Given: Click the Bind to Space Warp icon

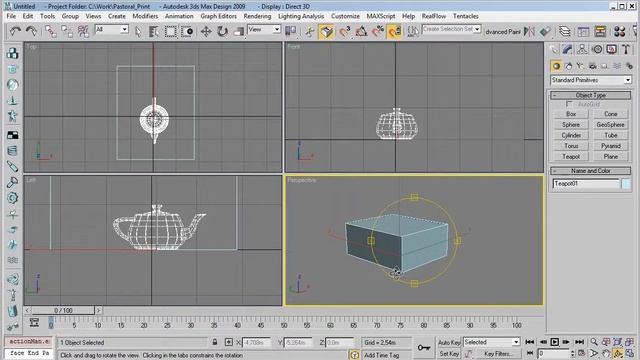Looking at the screenshot, I should 83,31.
